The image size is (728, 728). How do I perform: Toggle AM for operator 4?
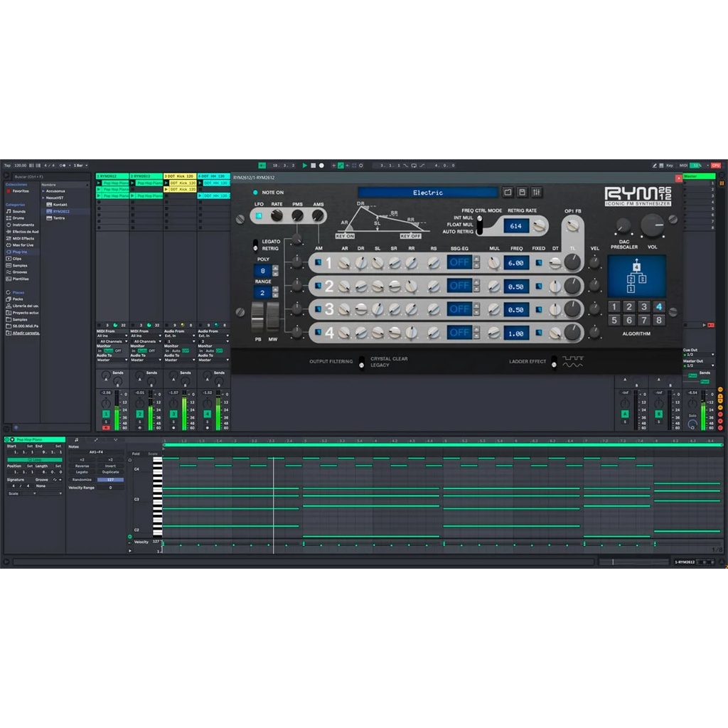pyautogui.click(x=318, y=332)
